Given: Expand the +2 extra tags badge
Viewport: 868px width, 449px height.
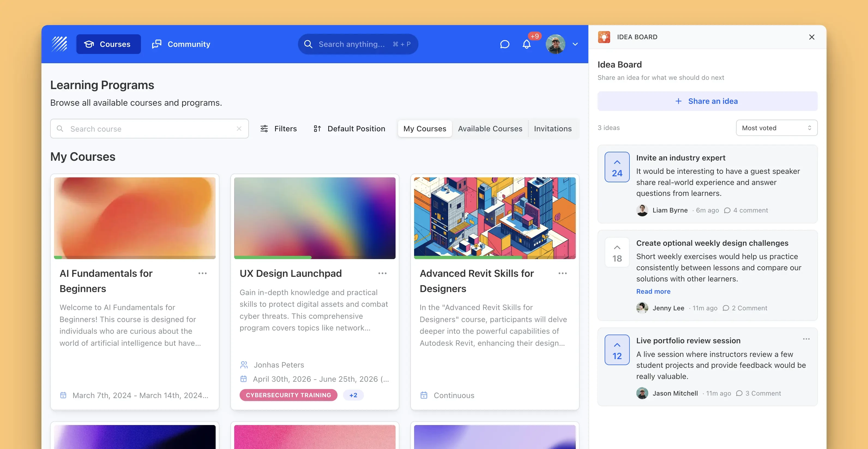Looking at the screenshot, I should click(x=353, y=395).
